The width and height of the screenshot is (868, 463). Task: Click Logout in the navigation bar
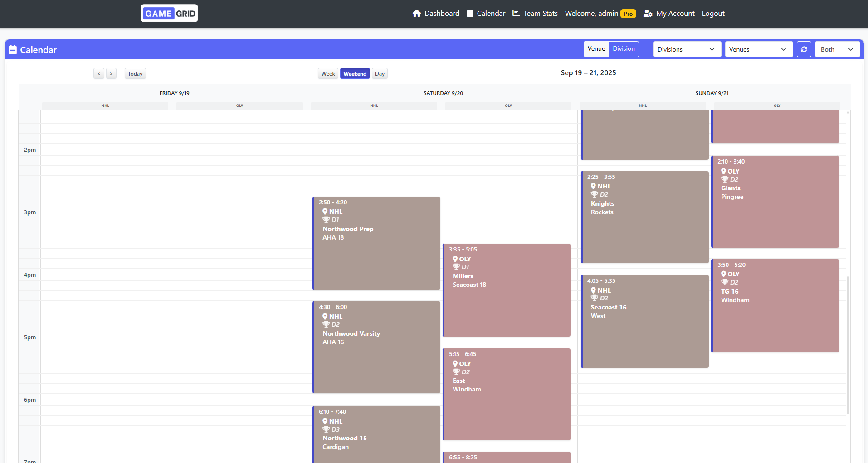pyautogui.click(x=713, y=13)
